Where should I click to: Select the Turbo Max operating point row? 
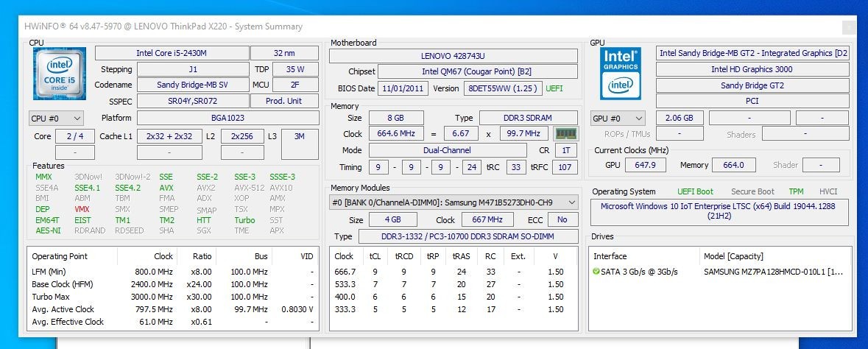coord(173,297)
